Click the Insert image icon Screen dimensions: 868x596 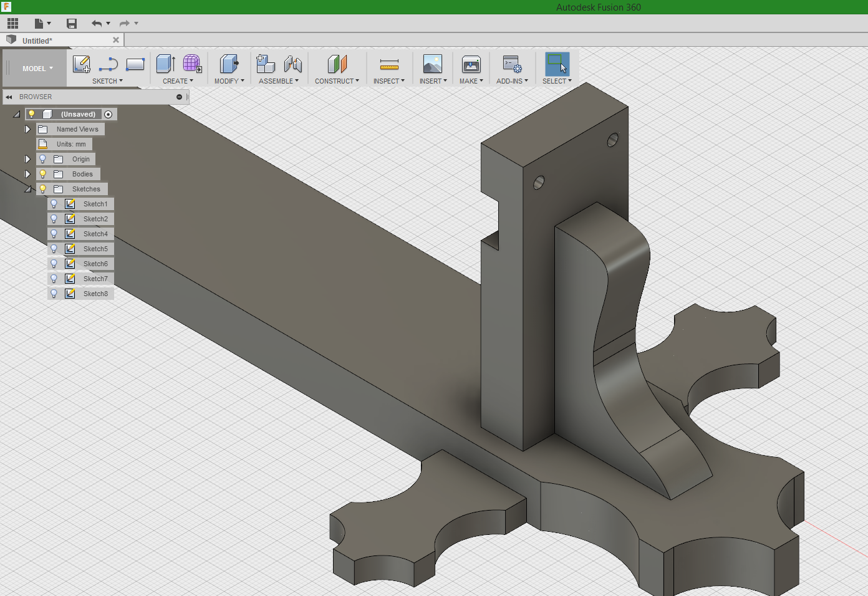coord(433,64)
